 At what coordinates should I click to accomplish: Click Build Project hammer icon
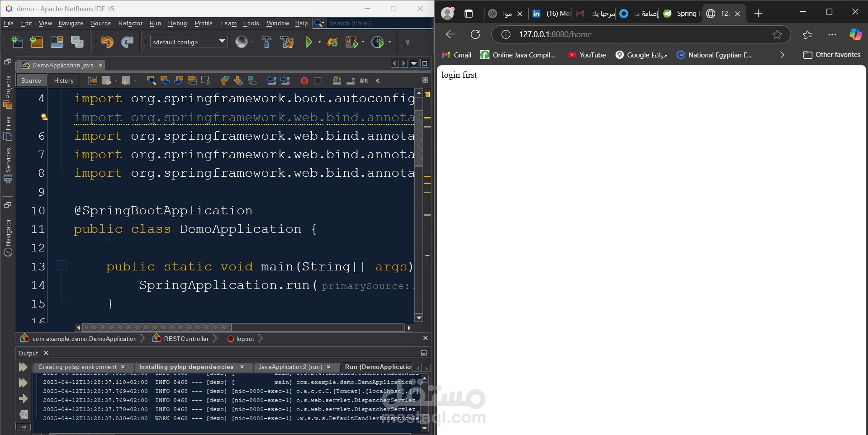tap(266, 42)
